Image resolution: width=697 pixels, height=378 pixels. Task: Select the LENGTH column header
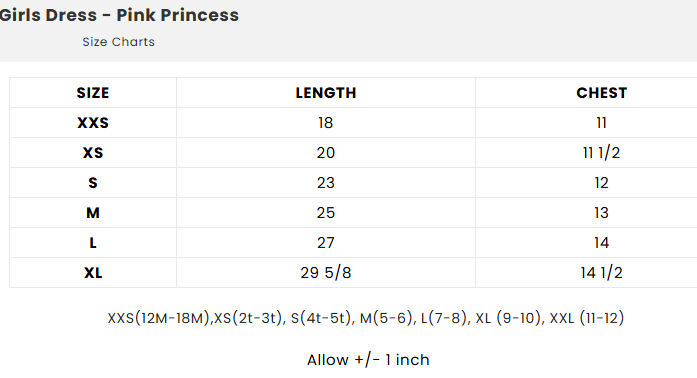click(326, 93)
